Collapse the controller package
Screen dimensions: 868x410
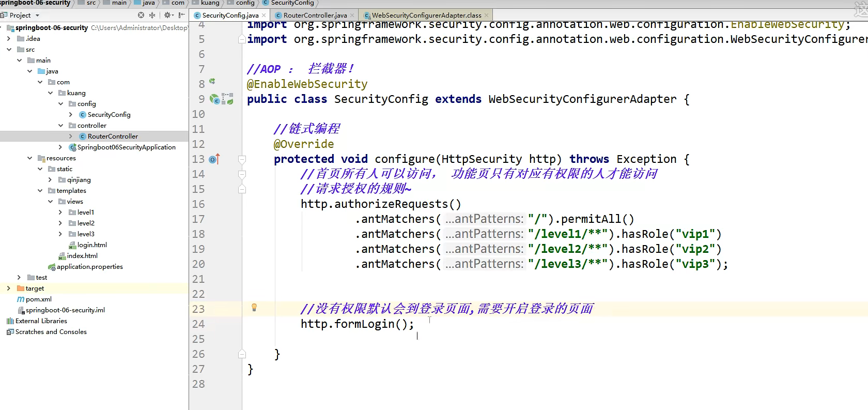pos(60,126)
